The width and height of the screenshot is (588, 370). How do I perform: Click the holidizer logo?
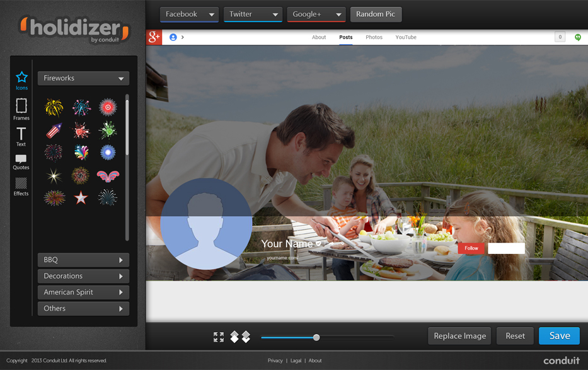pyautogui.click(x=74, y=29)
